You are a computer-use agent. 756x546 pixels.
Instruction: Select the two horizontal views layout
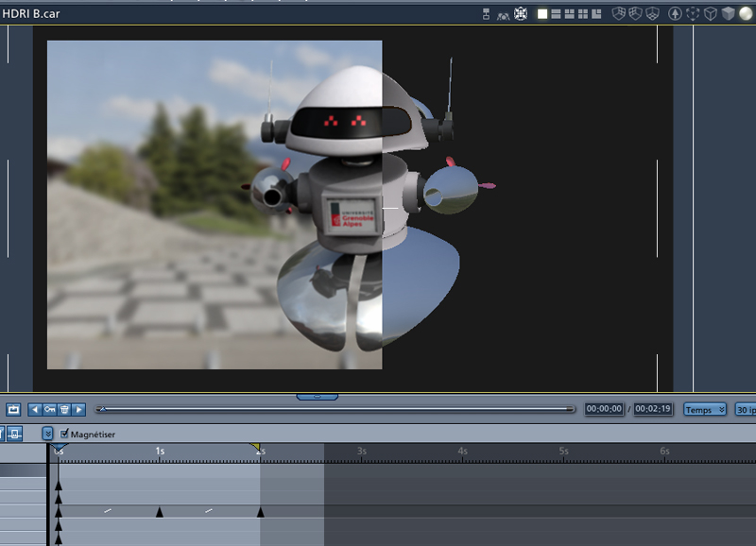556,13
